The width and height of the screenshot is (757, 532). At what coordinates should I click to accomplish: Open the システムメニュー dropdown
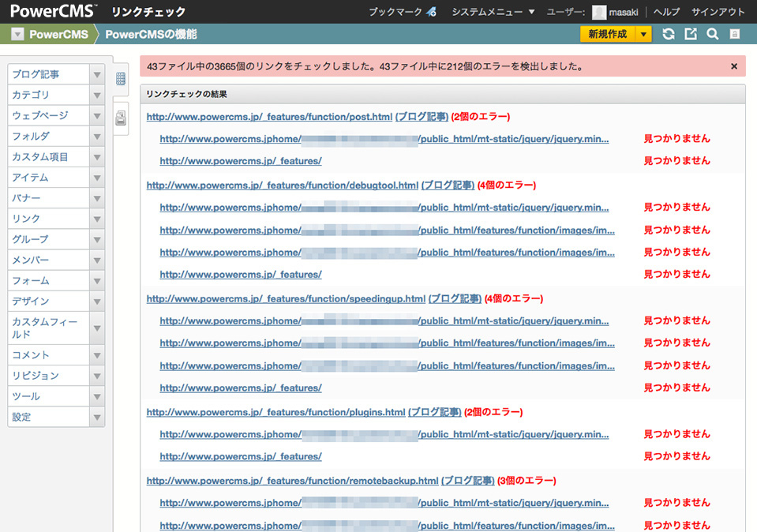[493, 12]
